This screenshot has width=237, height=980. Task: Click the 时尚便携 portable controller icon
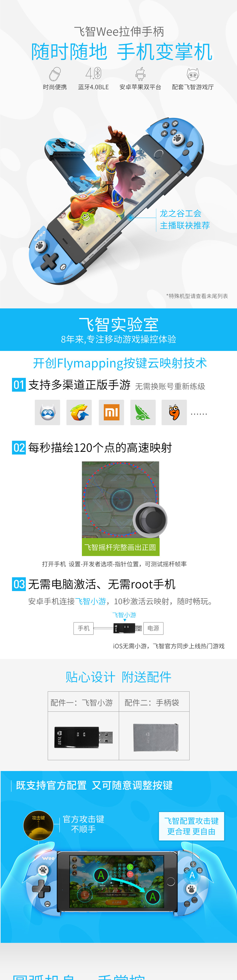pyautogui.click(x=55, y=74)
